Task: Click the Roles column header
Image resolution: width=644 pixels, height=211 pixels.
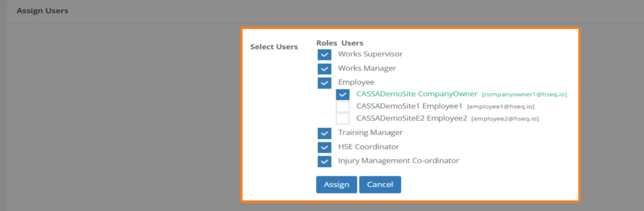Action: pyautogui.click(x=327, y=43)
